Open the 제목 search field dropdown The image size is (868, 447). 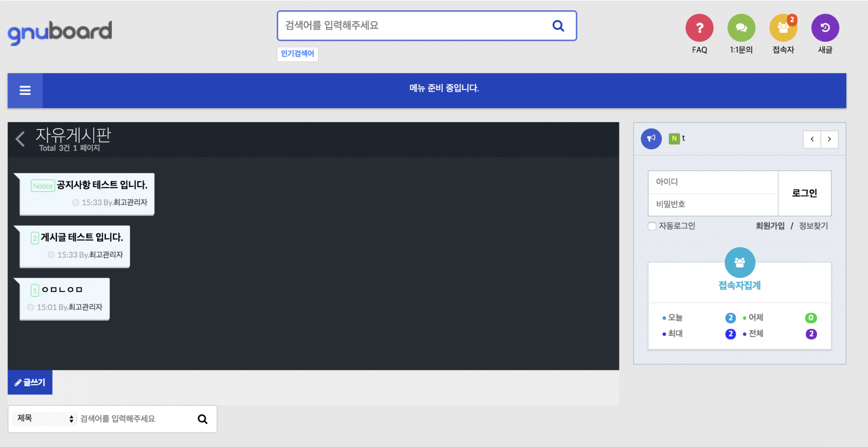click(45, 418)
